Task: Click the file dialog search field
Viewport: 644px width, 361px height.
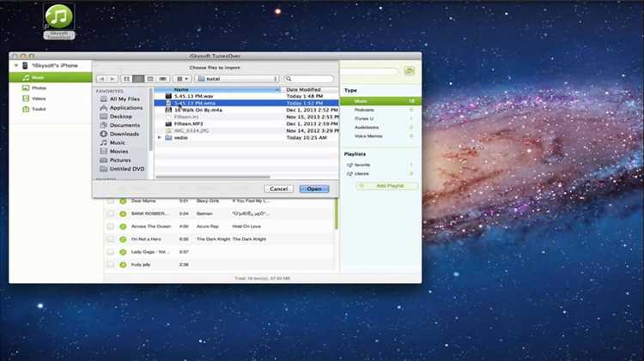Action: (309, 79)
